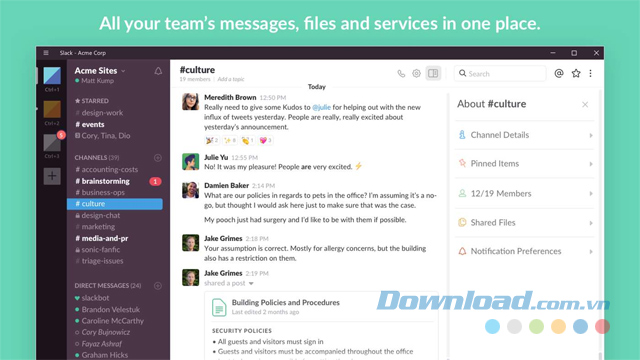The height and width of the screenshot is (360, 640).
Task: Click Damien Baker's avatar
Action: (x=191, y=190)
